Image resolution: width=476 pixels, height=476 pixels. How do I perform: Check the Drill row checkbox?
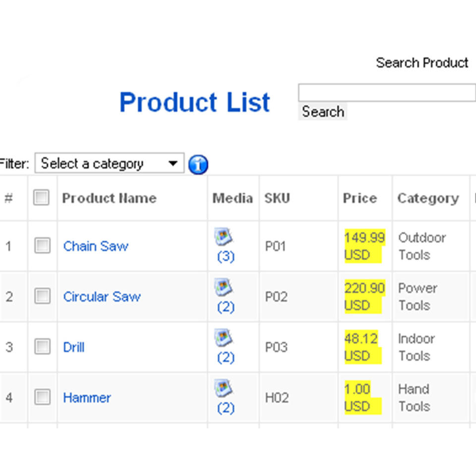click(42, 347)
